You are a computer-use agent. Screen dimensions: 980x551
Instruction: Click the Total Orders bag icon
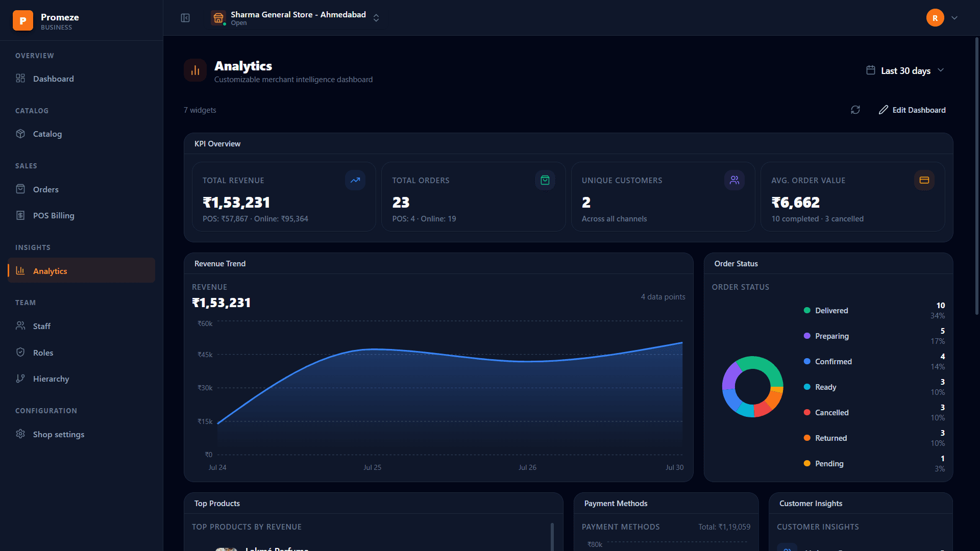point(545,180)
